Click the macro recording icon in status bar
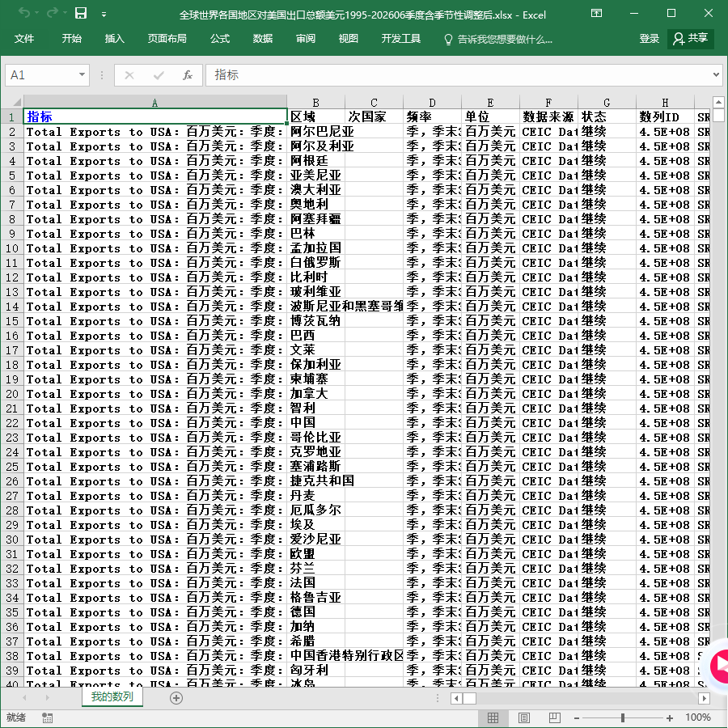This screenshot has height=728, width=728. pos(47,717)
